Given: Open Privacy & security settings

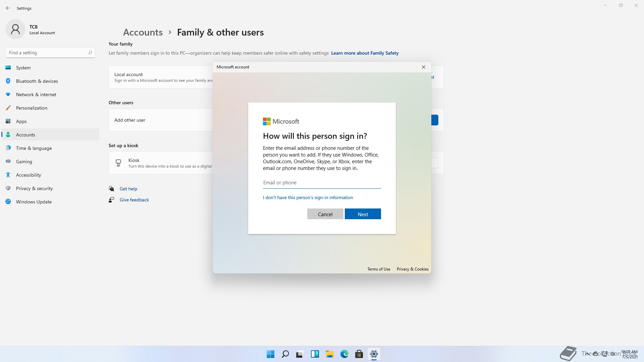Looking at the screenshot, I should [x=50, y=188].
